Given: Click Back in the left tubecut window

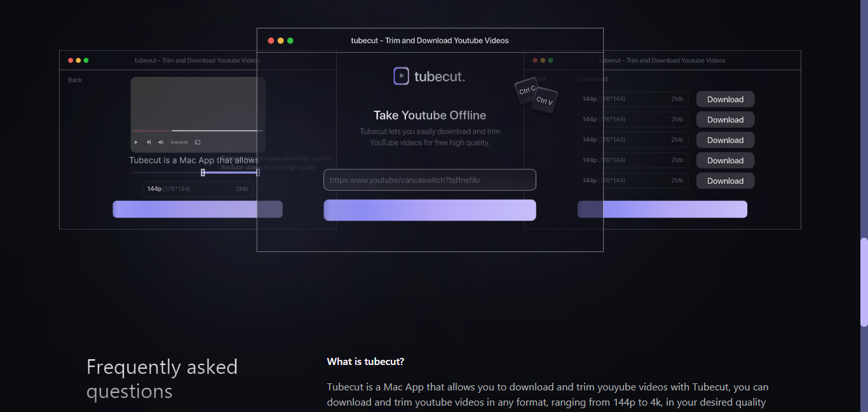Looking at the screenshot, I should point(75,80).
